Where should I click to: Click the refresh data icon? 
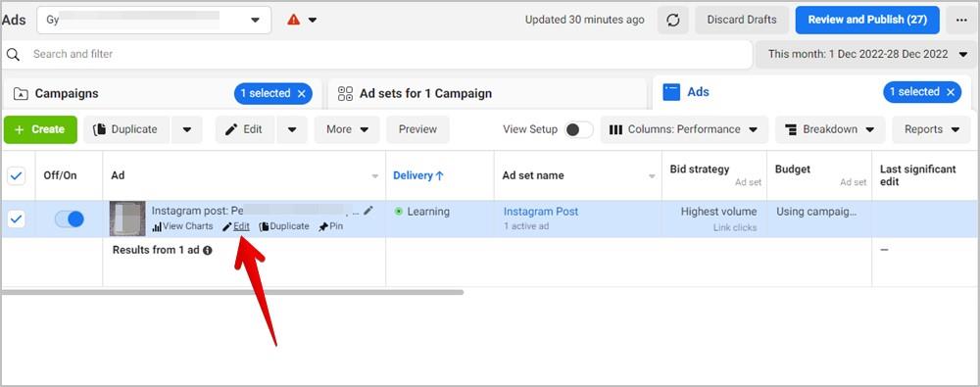coord(673,20)
